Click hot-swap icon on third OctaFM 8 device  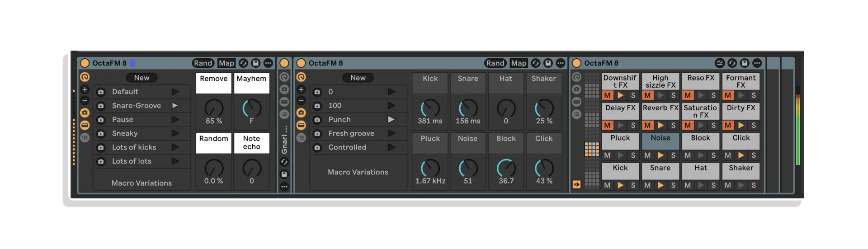(x=732, y=63)
